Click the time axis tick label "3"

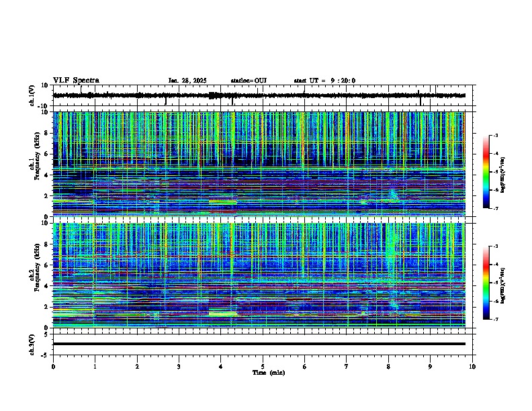pos(179,367)
